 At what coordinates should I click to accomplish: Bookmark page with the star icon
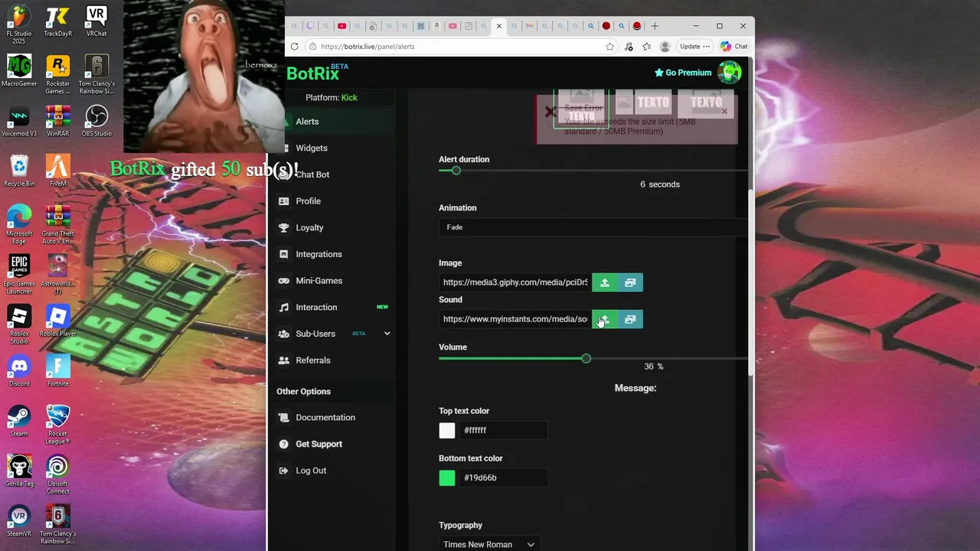click(x=609, y=46)
